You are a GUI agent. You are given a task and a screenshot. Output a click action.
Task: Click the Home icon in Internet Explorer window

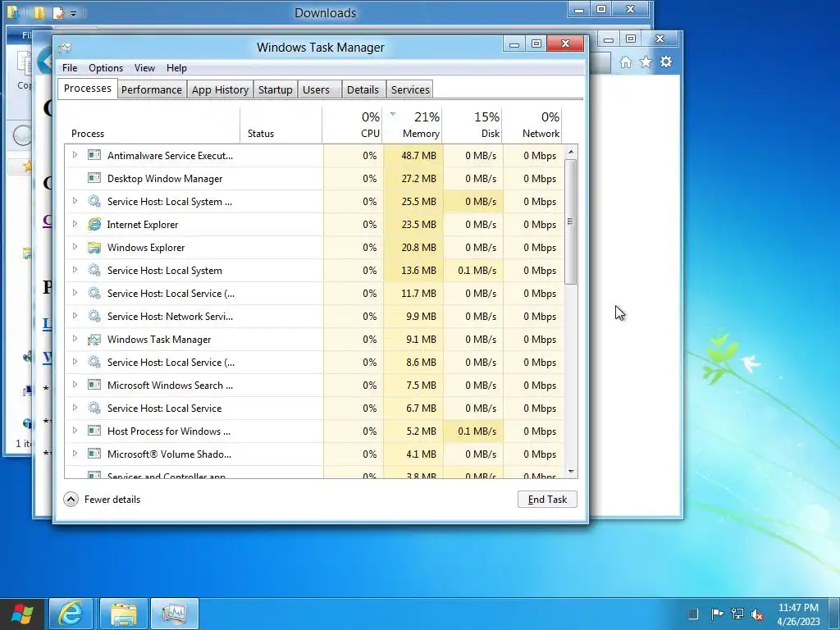tap(626, 62)
